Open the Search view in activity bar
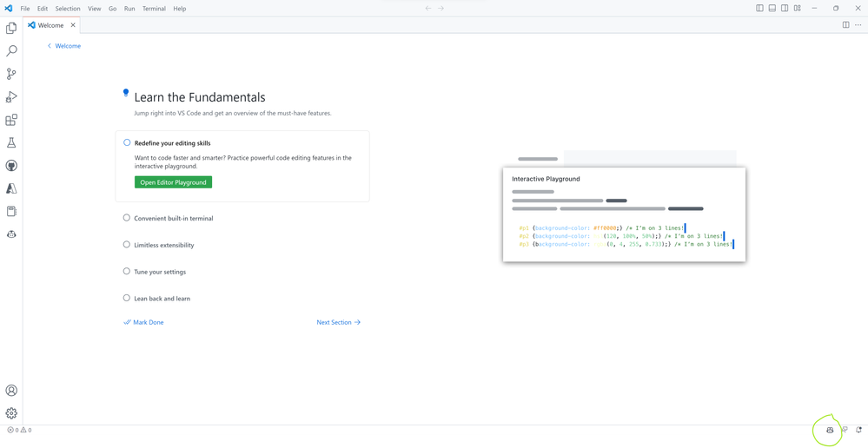Viewport: 868px width, 448px height. 11,51
